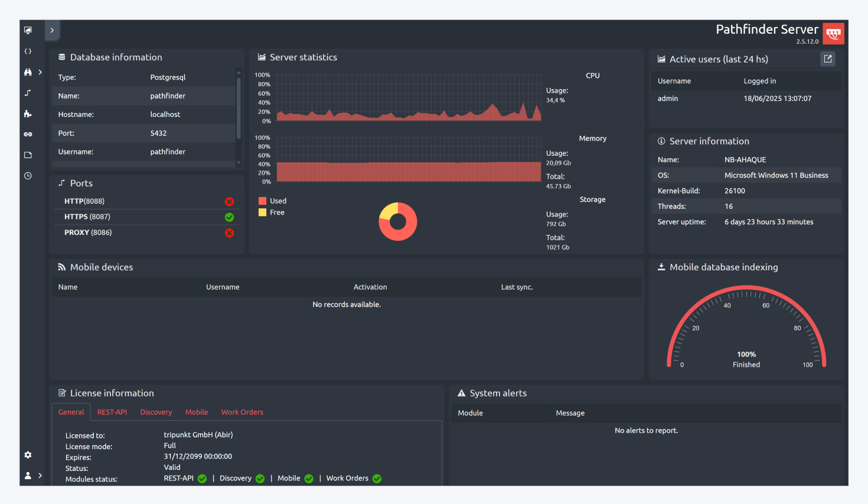Open the curly braces API sidebar icon
This screenshot has height=504, width=868.
pos(28,51)
